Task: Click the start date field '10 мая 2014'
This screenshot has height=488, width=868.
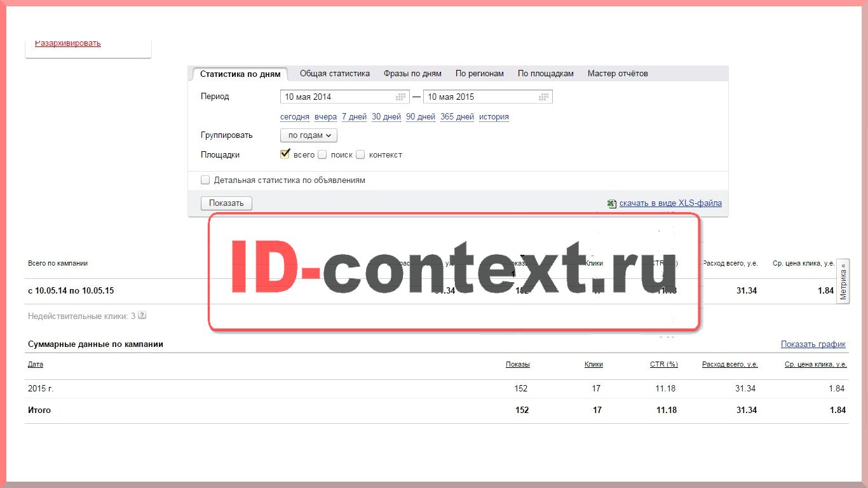Action: (345, 97)
